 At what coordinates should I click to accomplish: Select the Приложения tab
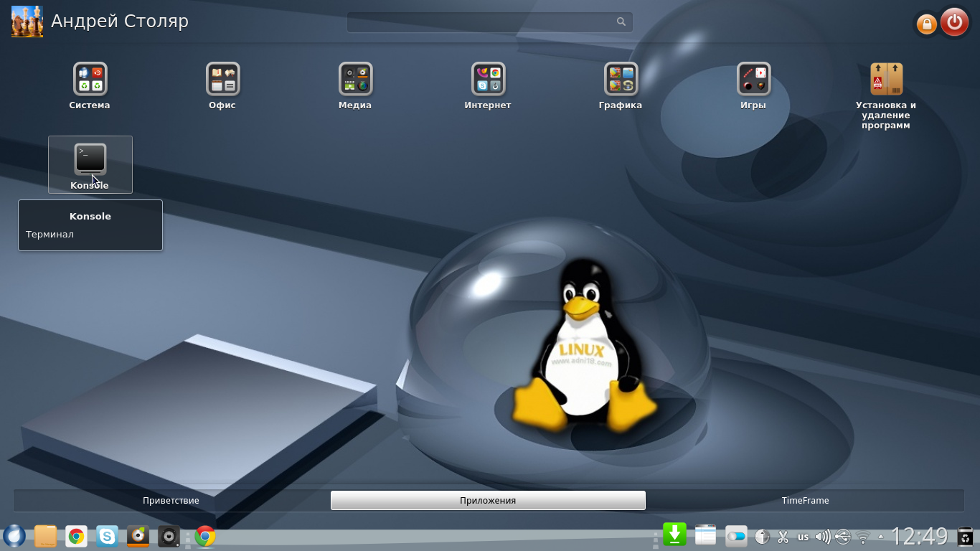point(488,501)
